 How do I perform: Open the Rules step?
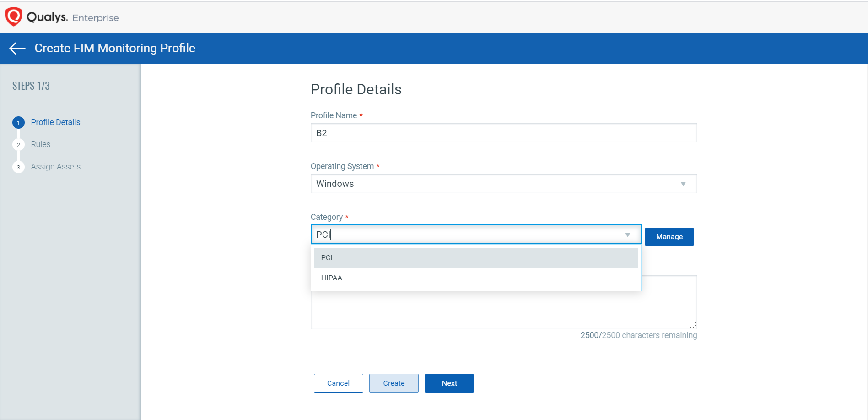[x=41, y=144]
